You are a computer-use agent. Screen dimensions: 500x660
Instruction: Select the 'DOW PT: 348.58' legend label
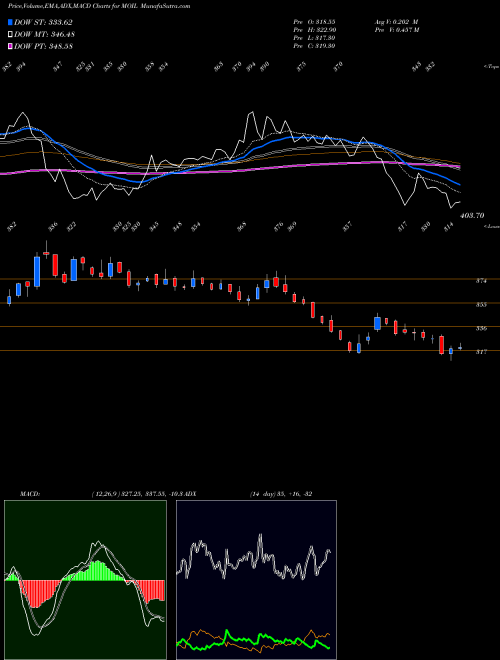click(43, 46)
